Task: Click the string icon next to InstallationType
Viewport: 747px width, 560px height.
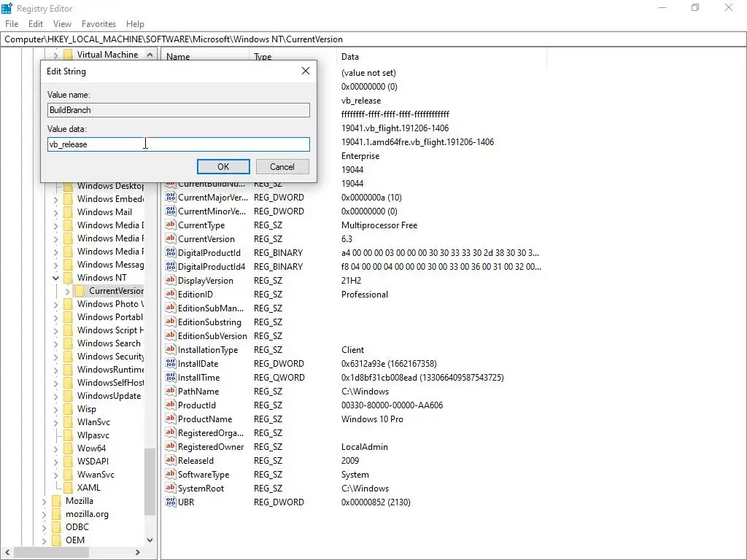Action: pos(171,349)
